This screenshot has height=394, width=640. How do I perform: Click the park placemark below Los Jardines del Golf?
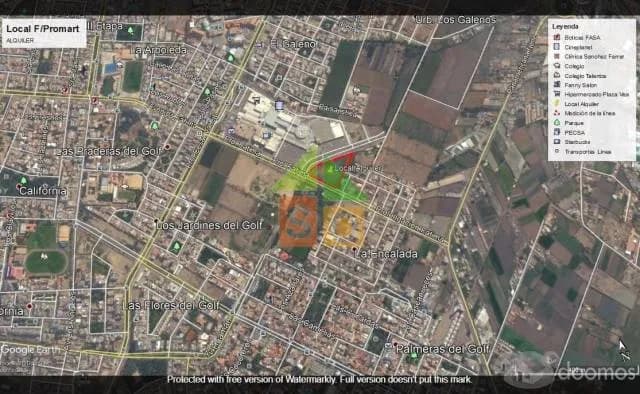click(x=176, y=246)
